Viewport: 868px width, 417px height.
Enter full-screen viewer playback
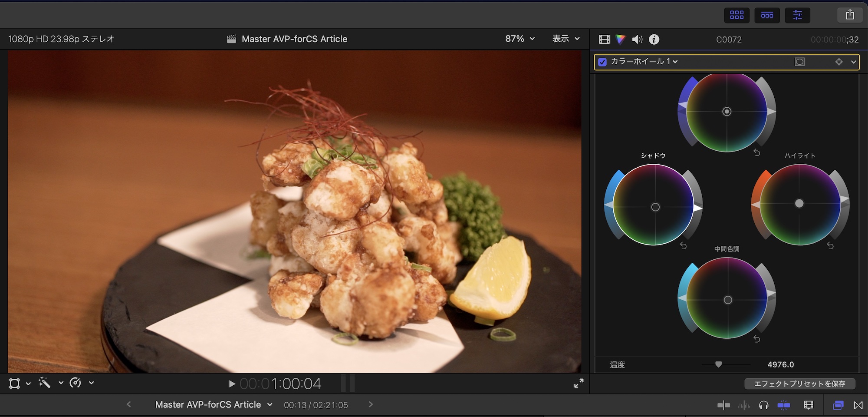pyautogui.click(x=579, y=383)
